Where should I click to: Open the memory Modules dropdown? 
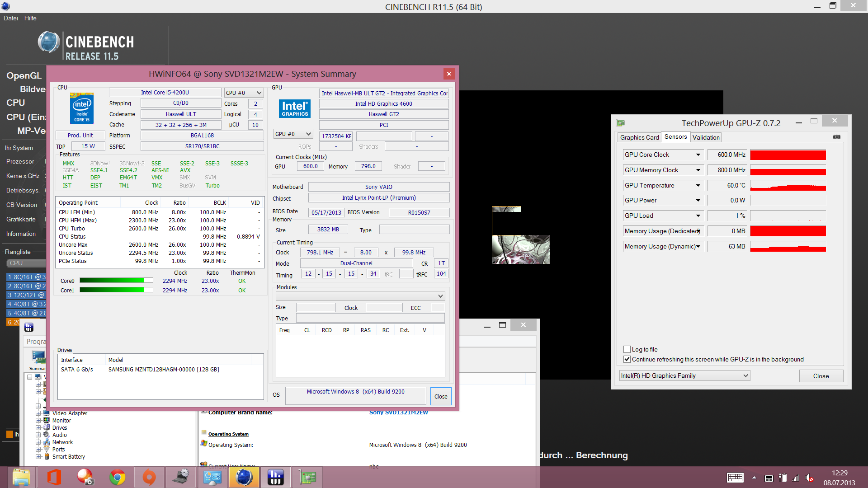pyautogui.click(x=360, y=296)
